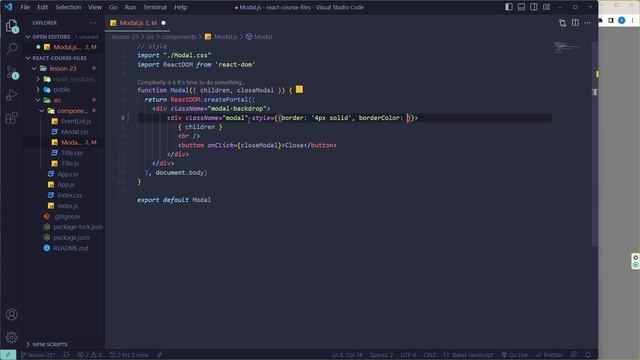Open Title.css in explorer
This screenshot has height=360, width=640.
tap(72, 153)
